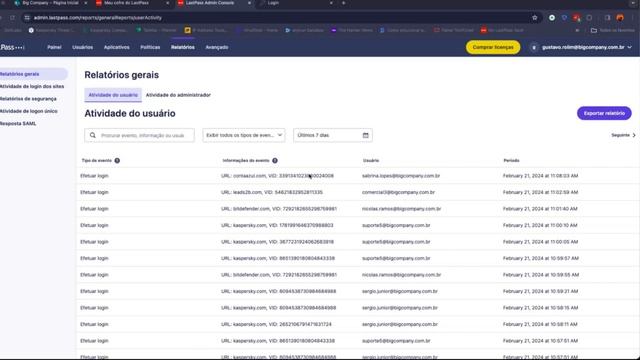
Task: Select the Atividade do administrador tab
Action: pyautogui.click(x=178, y=95)
